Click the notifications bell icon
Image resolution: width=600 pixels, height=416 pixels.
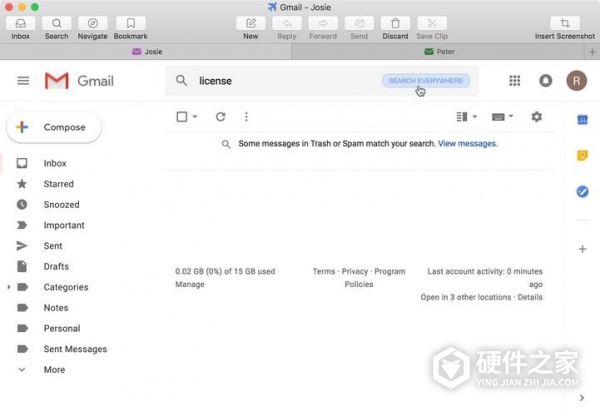(x=545, y=81)
